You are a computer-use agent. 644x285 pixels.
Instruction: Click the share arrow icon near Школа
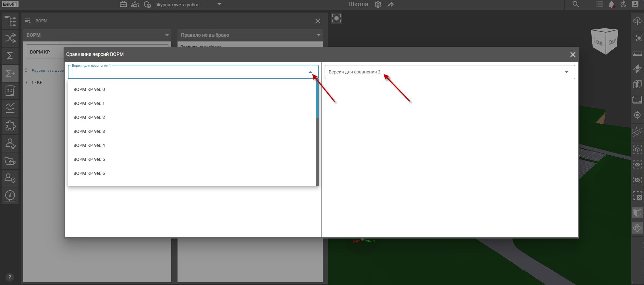391,5
